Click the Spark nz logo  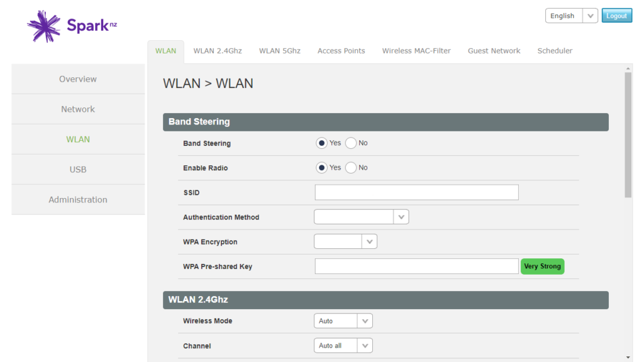pyautogui.click(x=69, y=25)
